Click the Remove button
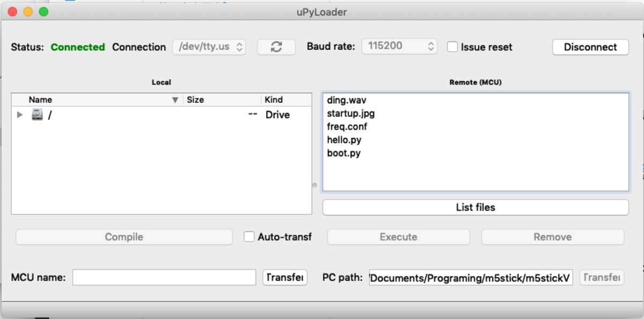 [552, 237]
